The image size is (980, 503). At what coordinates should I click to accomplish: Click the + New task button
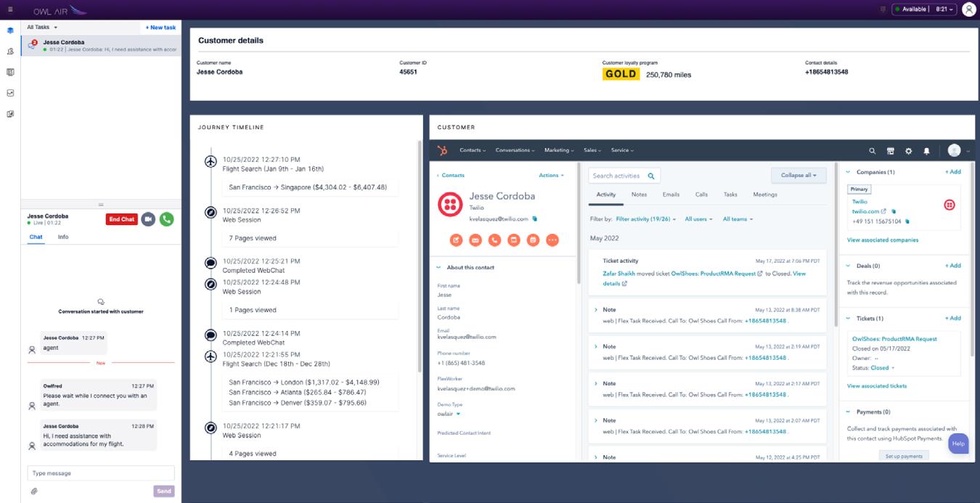coord(160,27)
